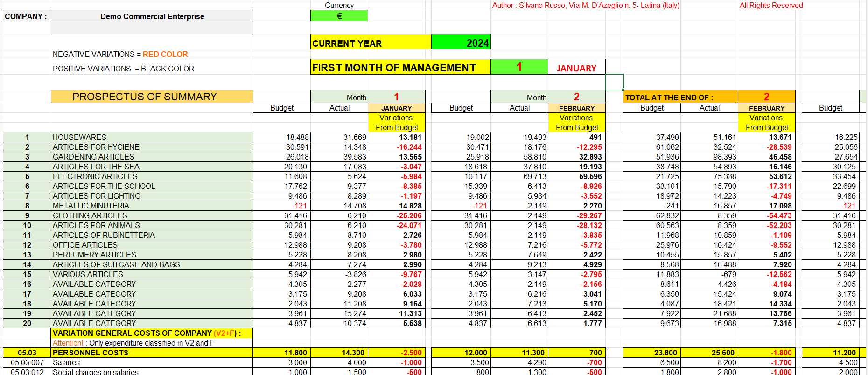Screen dimensions: 868x375
Task: Select ARTICLES OF SUITCASE AND BAGS label
Action: (x=152, y=264)
